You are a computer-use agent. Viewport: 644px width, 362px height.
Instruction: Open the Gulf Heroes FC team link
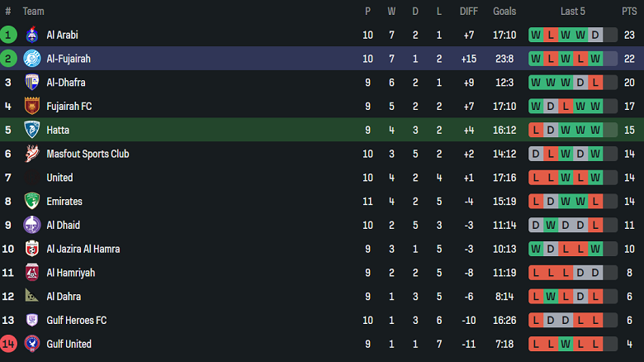77,320
